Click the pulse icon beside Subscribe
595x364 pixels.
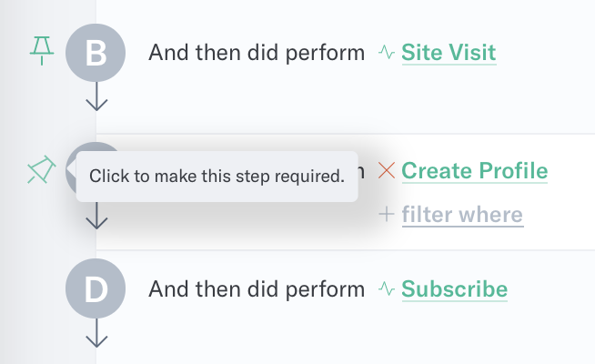(387, 288)
